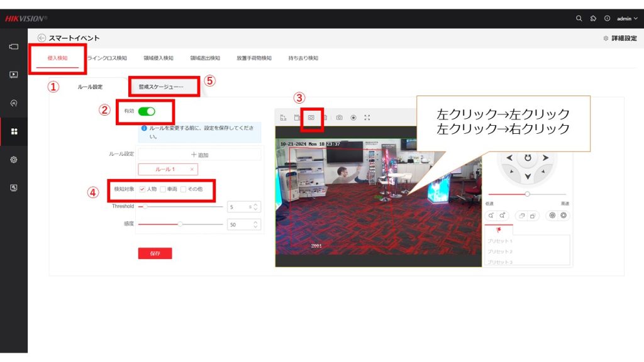Viewport: 644px width, 362px height.
Task: Click the PTZ auto-rotate center button
Action: (528, 158)
